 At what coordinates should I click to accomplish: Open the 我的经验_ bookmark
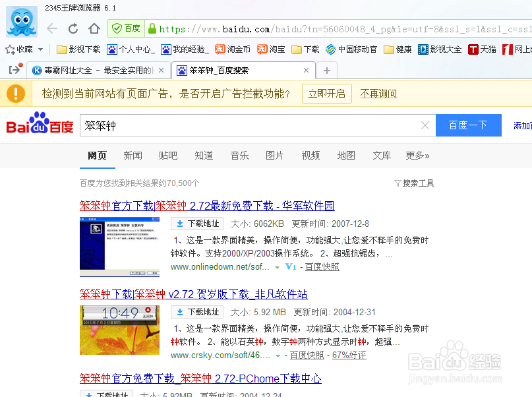pyautogui.click(x=185, y=49)
